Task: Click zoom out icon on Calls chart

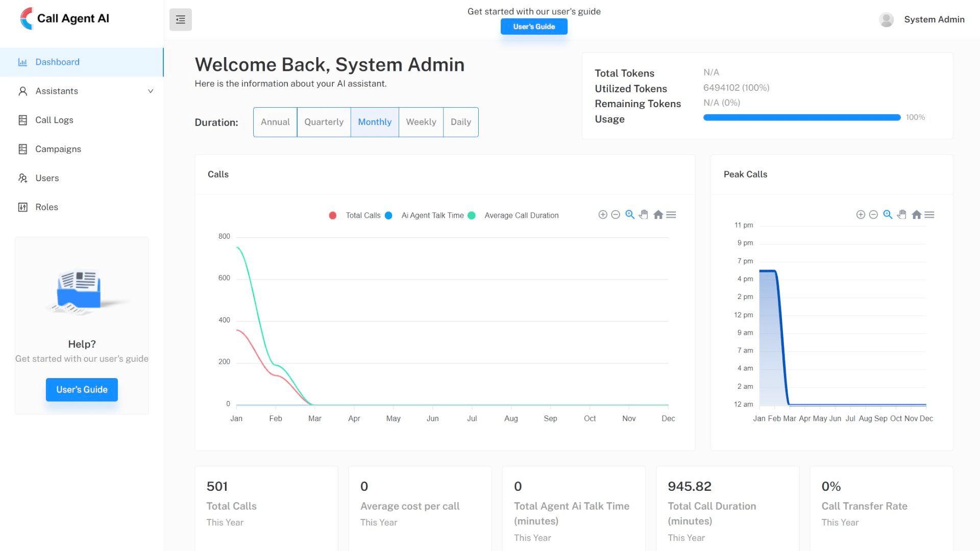Action: 616,215
